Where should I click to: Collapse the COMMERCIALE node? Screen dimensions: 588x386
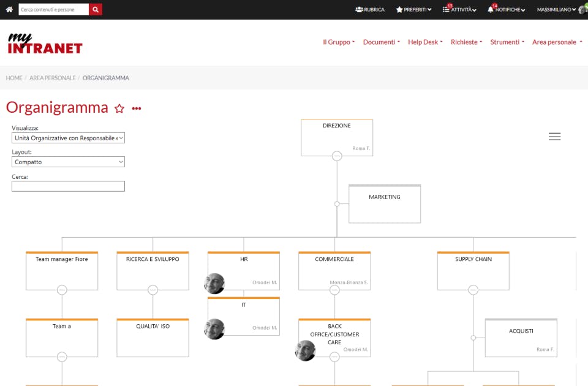(x=334, y=290)
